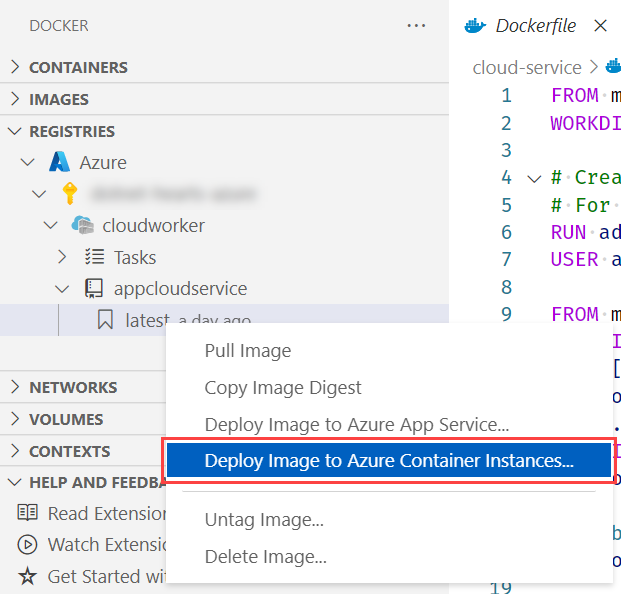Image resolution: width=621 pixels, height=594 pixels.
Task: Click the yellow subscription key icon
Action: click(x=70, y=193)
